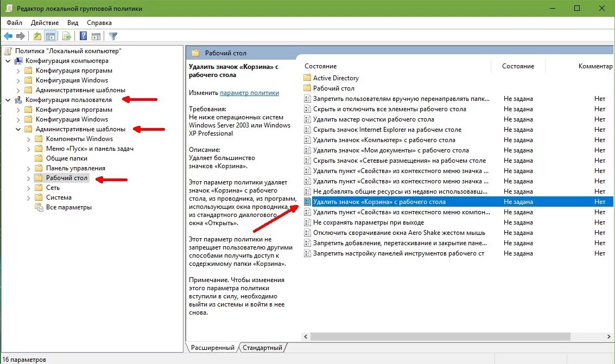Image resolution: width=615 pixels, height=364 pixels.
Task: Expand Меню «Пуск» и панель задач node
Action: pyautogui.click(x=29, y=149)
